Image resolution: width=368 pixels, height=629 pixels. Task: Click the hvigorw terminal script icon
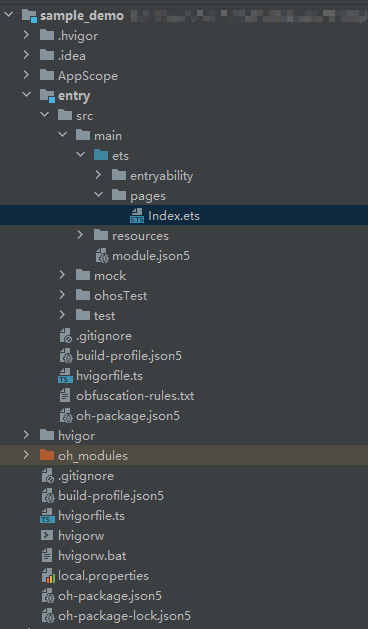coord(47,536)
